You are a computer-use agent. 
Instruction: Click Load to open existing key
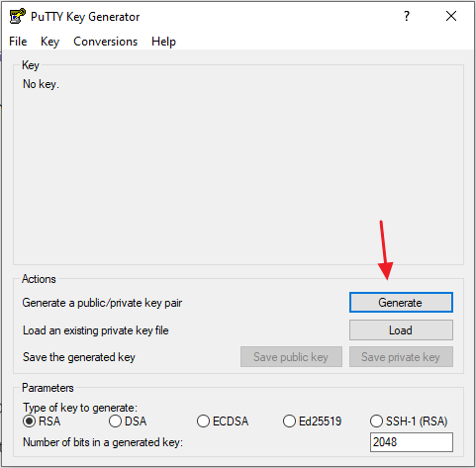coord(401,329)
